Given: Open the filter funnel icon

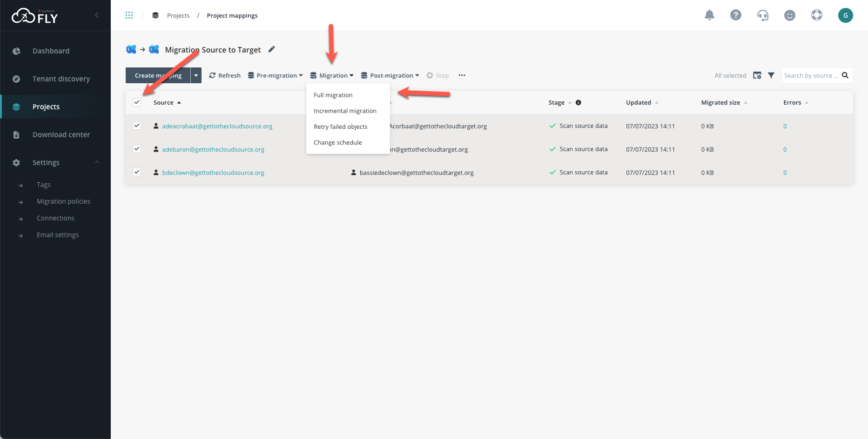Looking at the screenshot, I should 772,75.
